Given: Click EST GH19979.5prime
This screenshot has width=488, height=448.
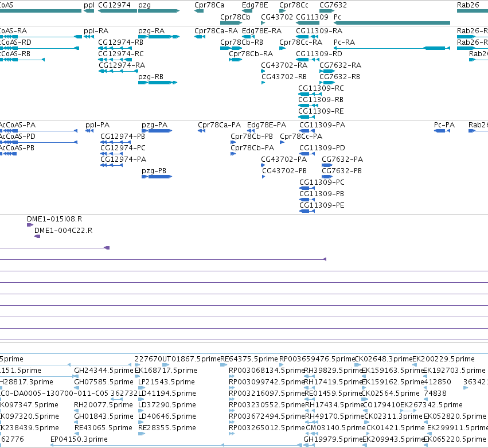Looking at the screenshot, I should [333, 439].
